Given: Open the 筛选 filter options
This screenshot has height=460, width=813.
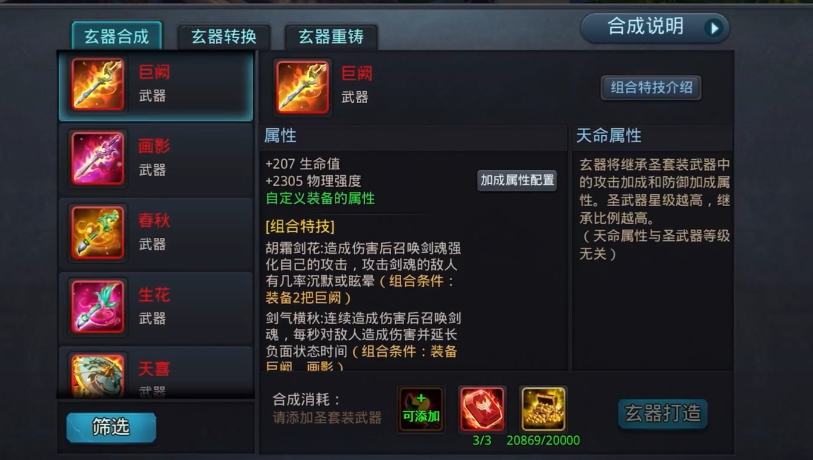Looking at the screenshot, I should pos(111,427).
